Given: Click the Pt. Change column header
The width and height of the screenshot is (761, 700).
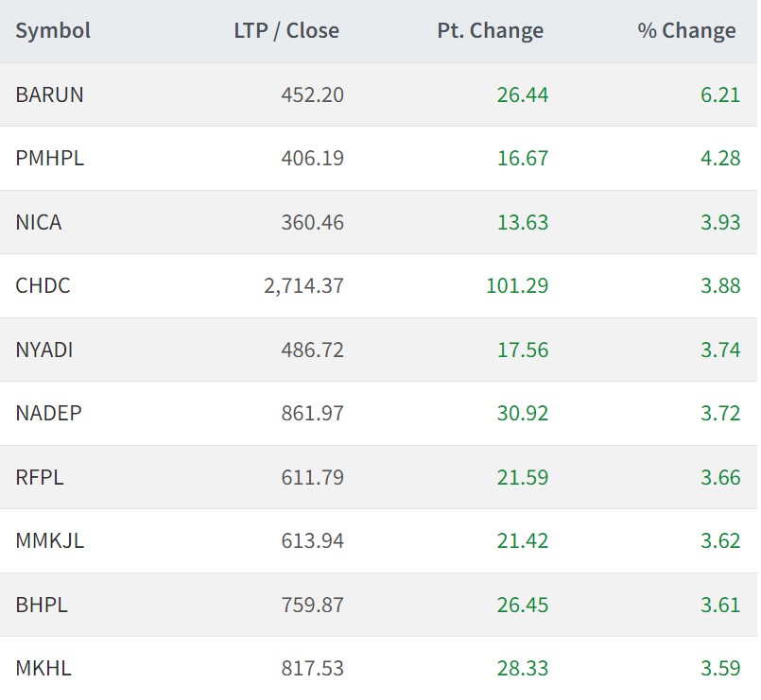Looking at the screenshot, I should (490, 30).
